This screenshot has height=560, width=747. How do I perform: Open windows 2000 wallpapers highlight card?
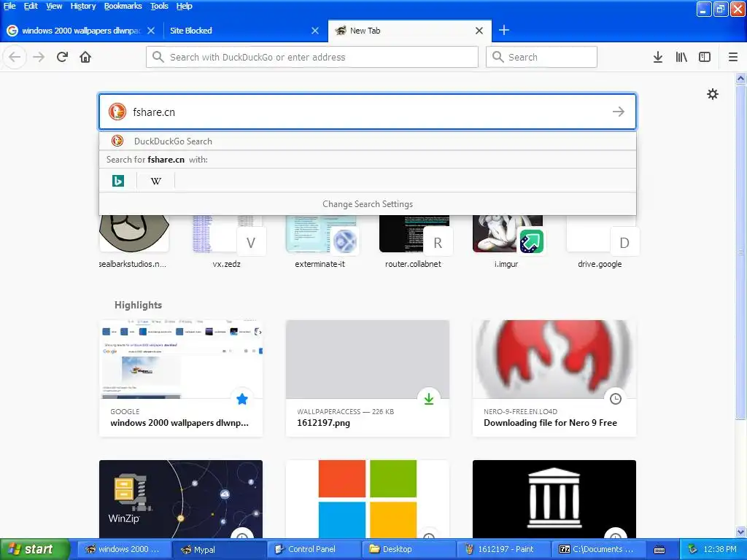(x=181, y=378)
